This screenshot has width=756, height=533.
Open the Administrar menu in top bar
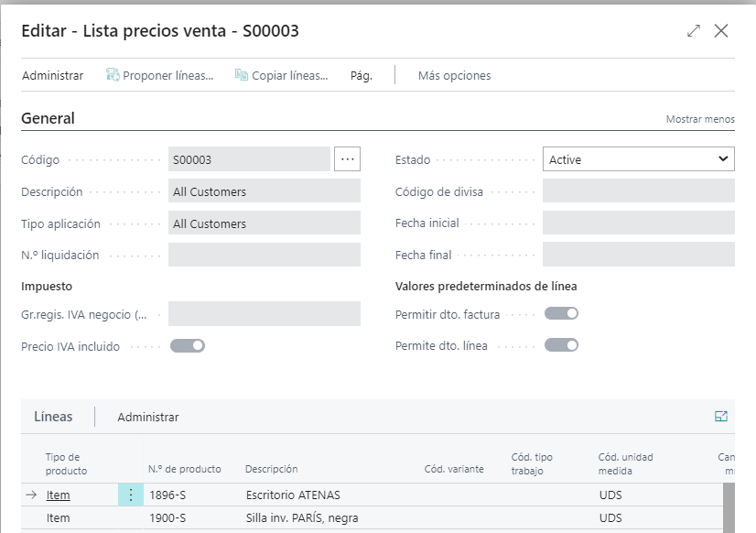(x=52, y=76)
